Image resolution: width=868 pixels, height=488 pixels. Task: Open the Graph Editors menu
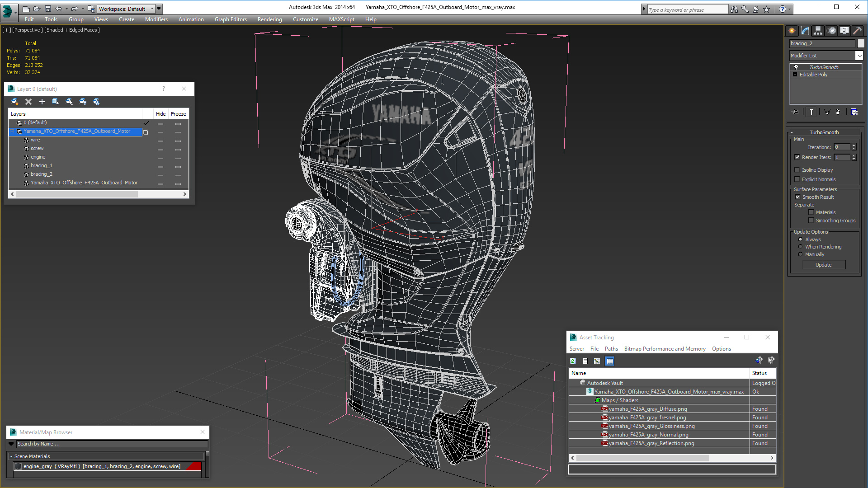point(231,19)
